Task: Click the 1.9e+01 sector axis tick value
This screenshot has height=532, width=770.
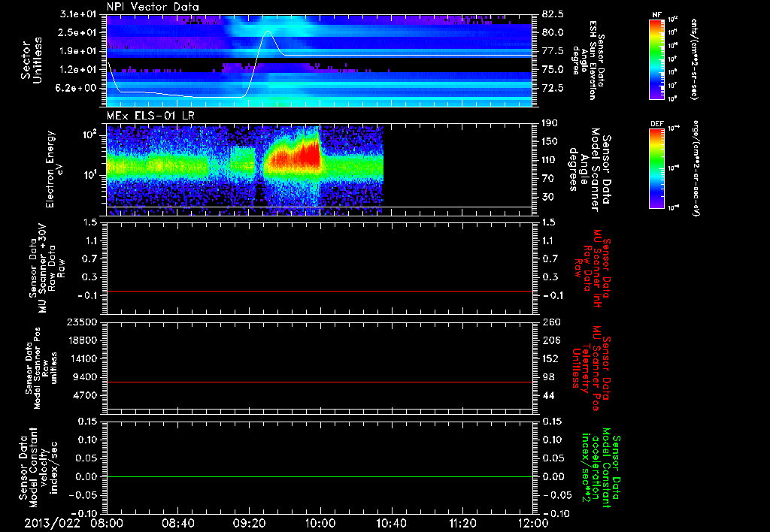Action: point(77,51)
